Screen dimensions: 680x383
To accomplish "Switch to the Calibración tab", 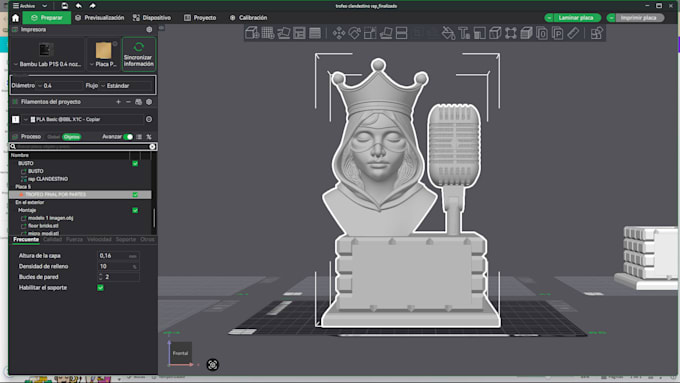I will pos(248,18).
